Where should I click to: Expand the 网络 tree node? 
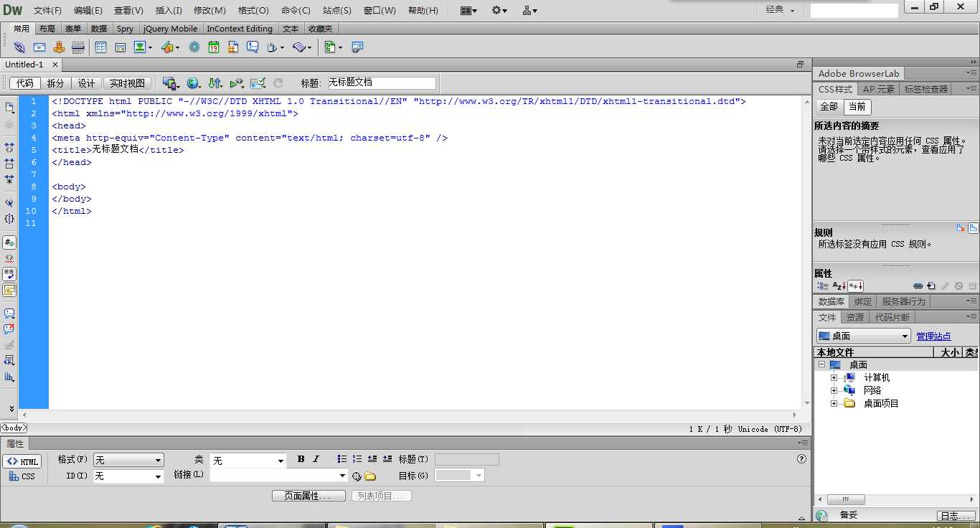pyautogui.click(x=834, y=390)
